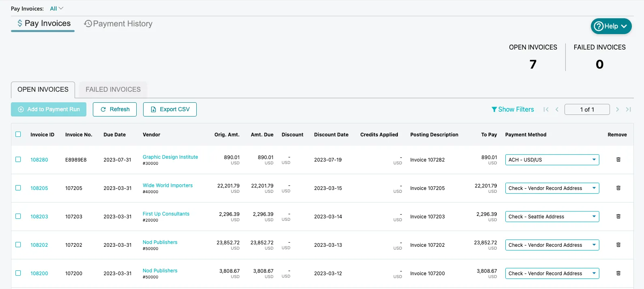Screen dimensions: 644x289
Task: Click the Credits Applied column header
Action: [379, 135]
